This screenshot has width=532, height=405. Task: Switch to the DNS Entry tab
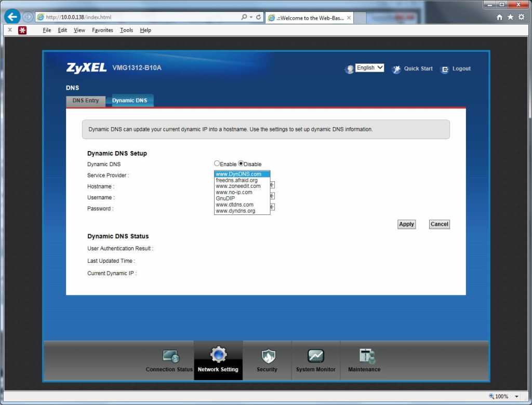[85, 101]
